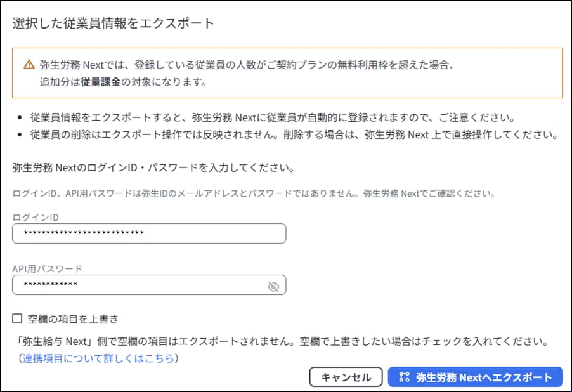Click the export icon on the blue button
Viewport: 572px width, 392px height.
click(404, 377)
